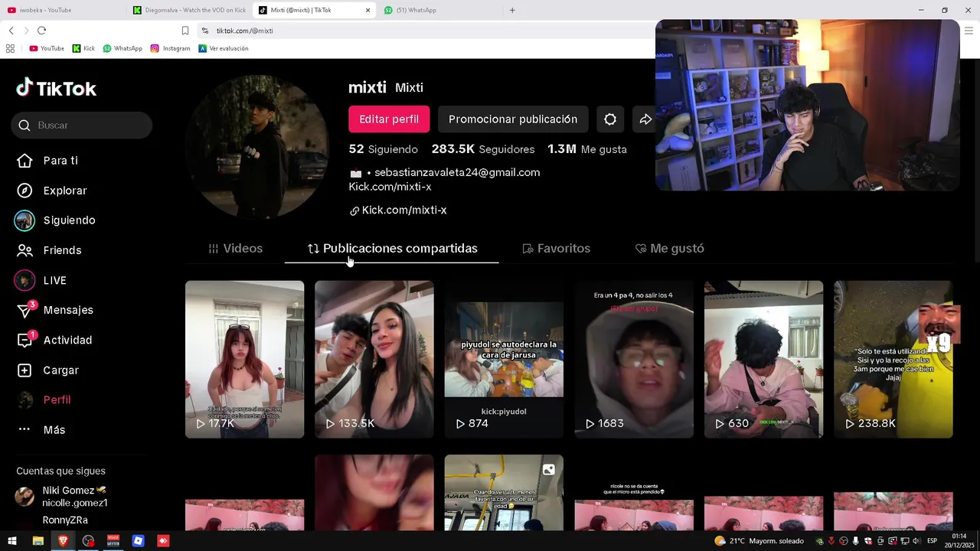Viewport: 980px width, 551px height.
Task: Switch to the Me gustó tab
Action: point(670,249)
